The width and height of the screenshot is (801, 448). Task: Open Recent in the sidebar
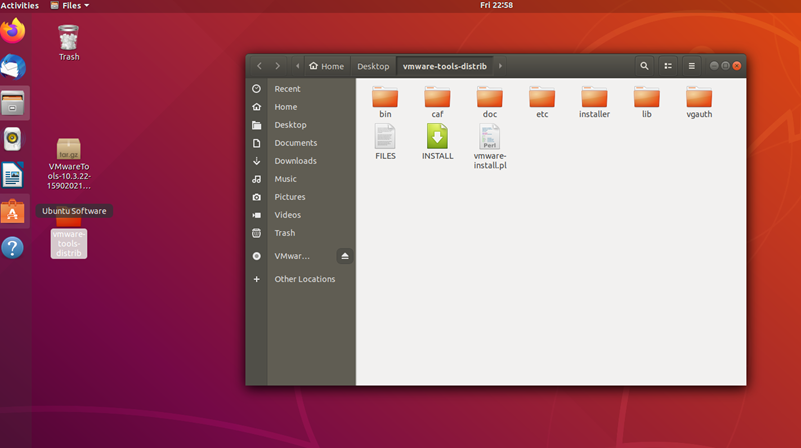pos(300,89)
